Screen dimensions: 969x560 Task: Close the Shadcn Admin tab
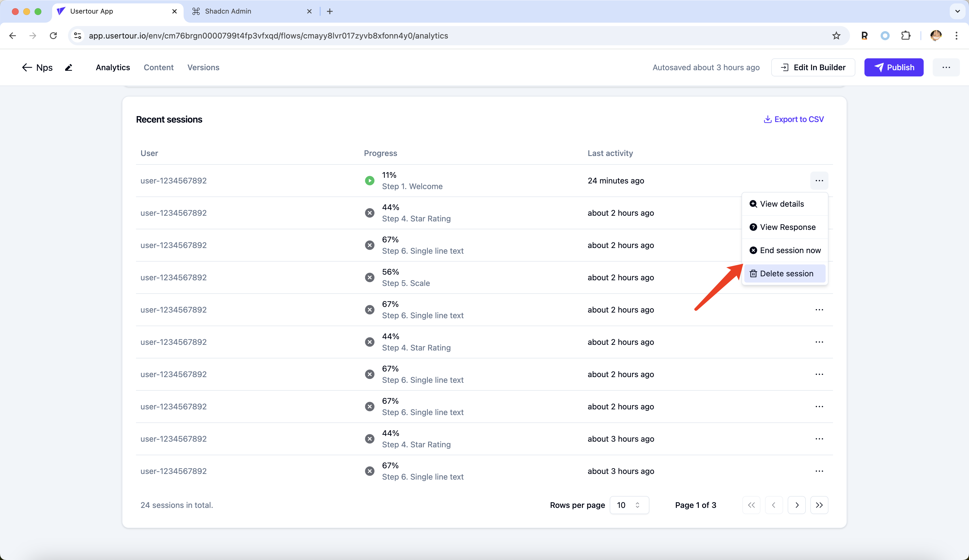click(x=309, y=12)
